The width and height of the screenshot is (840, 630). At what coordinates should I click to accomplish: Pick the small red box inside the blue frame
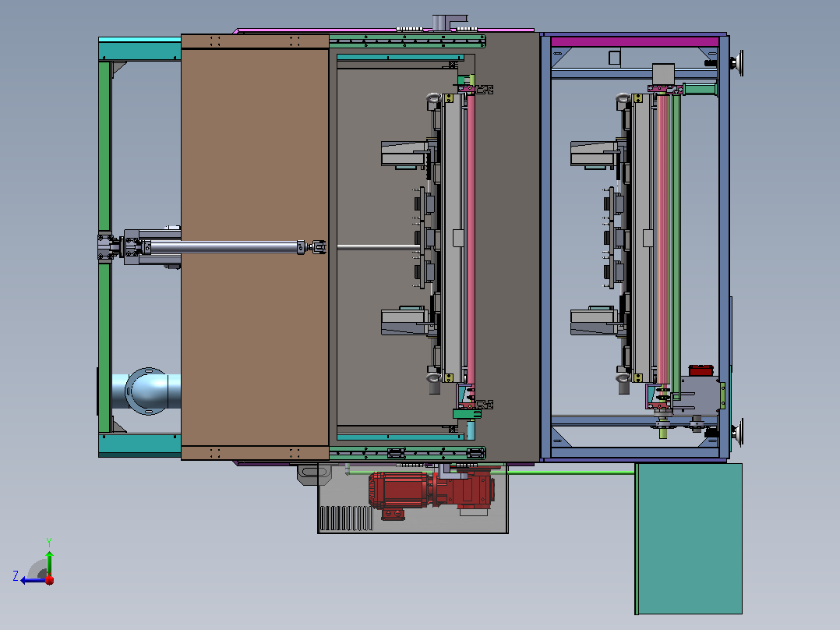pos(701,370)
